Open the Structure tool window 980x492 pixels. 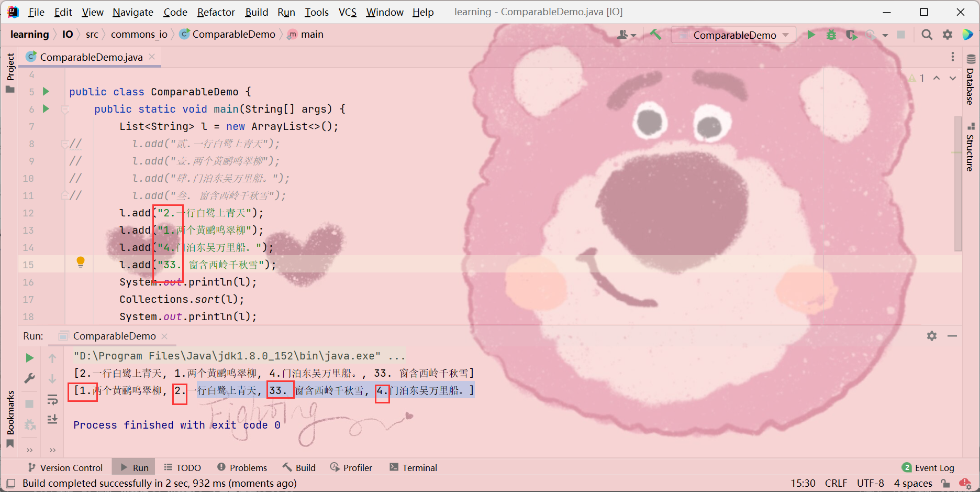(x=970, y=147)
